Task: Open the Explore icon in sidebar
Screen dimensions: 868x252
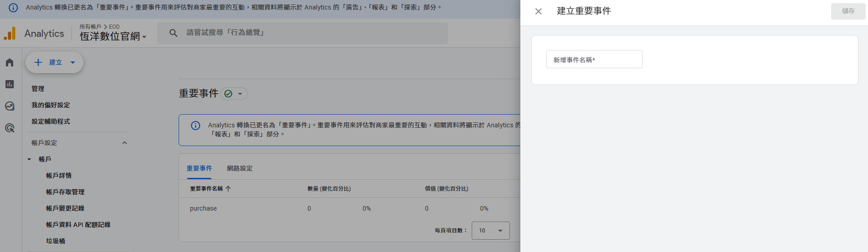Action: (x=10, y=106)
